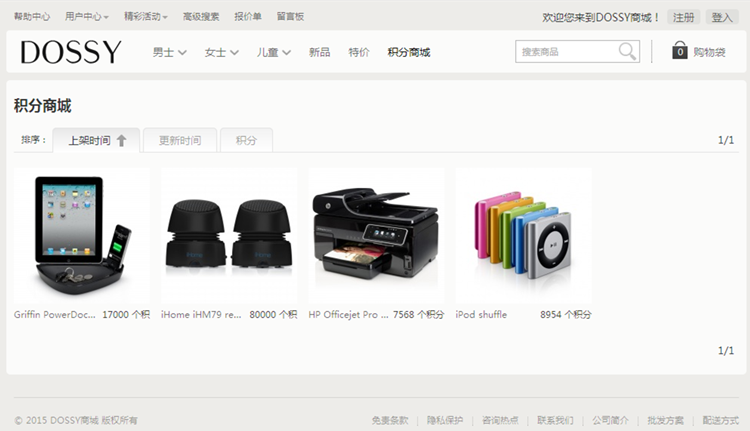
Task: Click the 注册 button
Action: tap(684, 17)
